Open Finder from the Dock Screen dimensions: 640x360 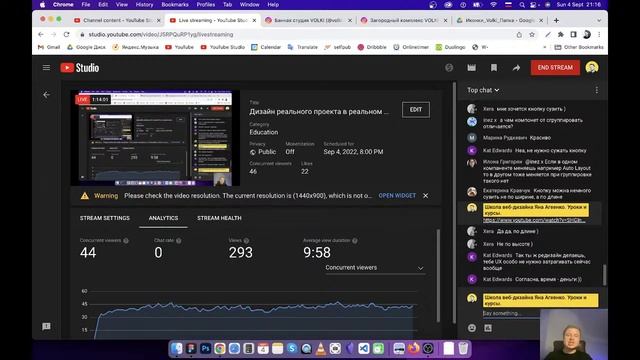[177, 349]
